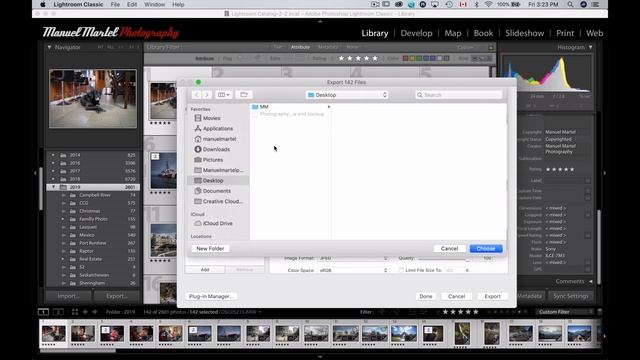Viewport: 640px width, 360px height.
Task: Collapse the 2019 folder
Action: [53, 187]
